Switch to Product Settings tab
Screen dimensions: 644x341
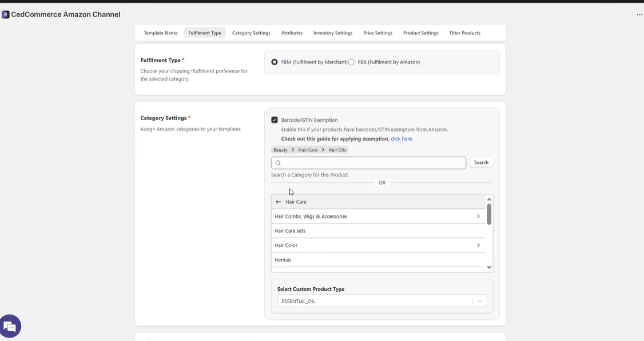point(420,33)
